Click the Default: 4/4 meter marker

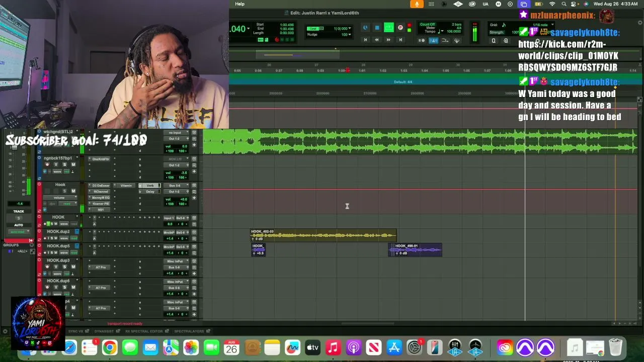403,82
